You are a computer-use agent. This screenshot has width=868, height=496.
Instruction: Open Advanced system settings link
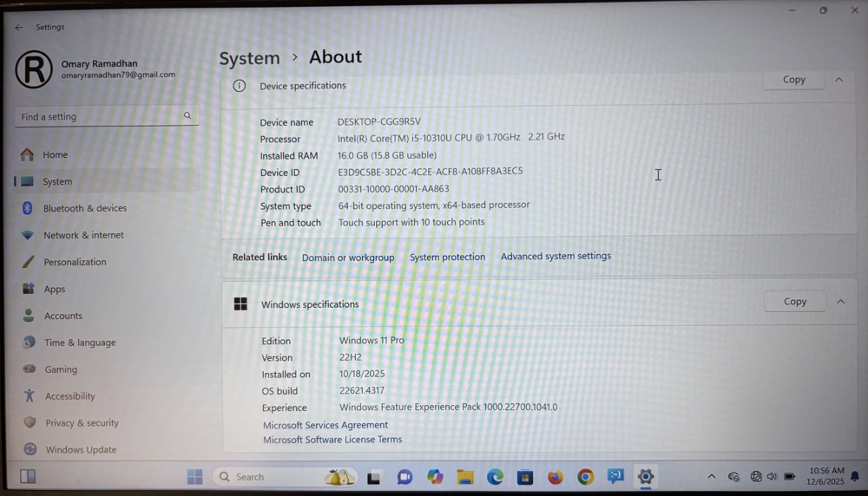(x=556, y=257)
